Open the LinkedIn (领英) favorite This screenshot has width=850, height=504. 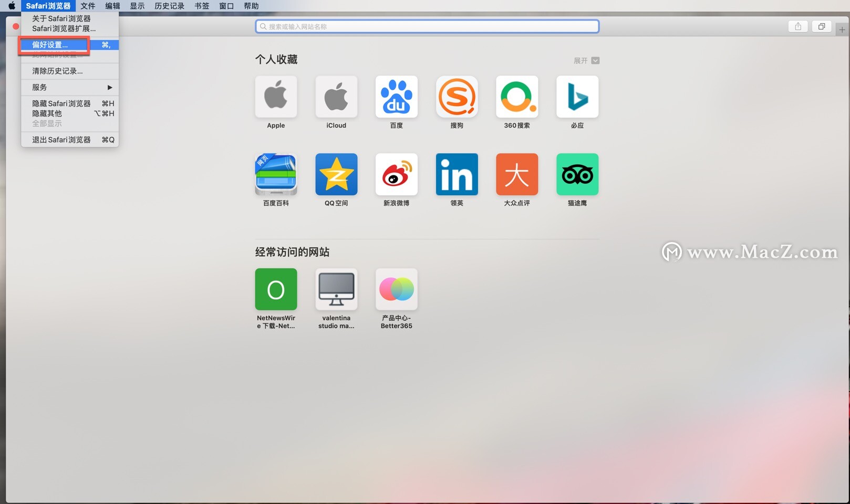(457, 174)
